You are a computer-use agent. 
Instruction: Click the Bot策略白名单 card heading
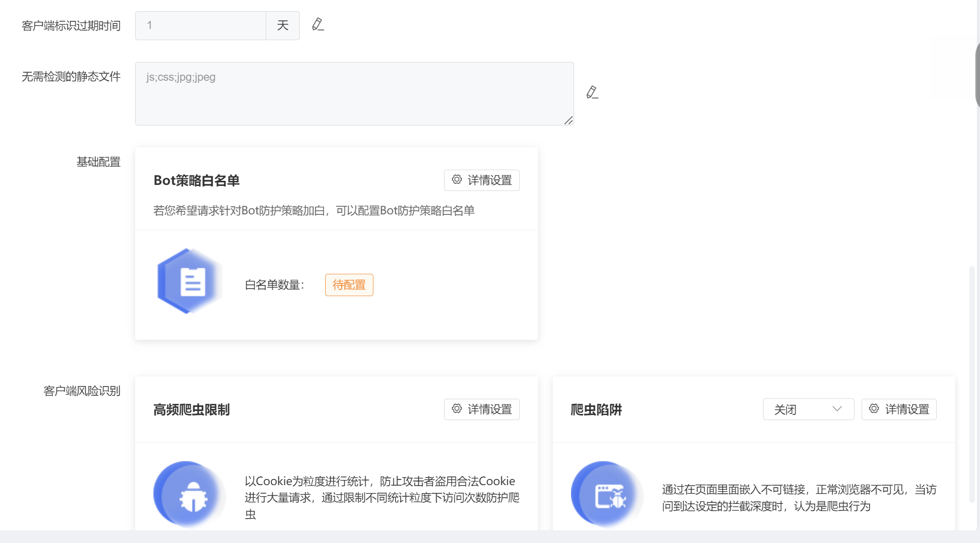click(197, 181)
